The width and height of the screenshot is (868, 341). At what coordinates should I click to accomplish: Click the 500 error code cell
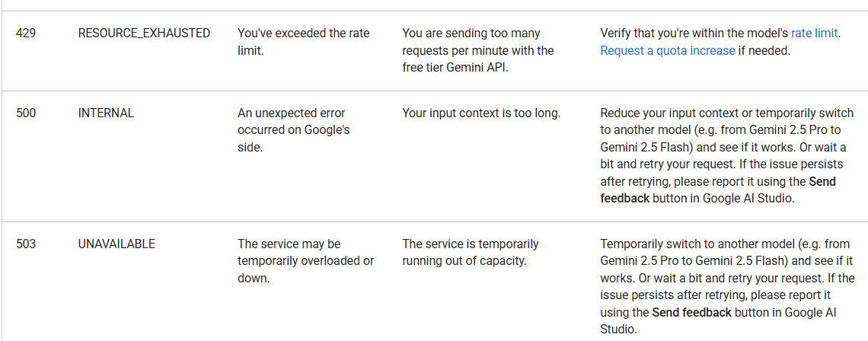[x=26, y=113]
